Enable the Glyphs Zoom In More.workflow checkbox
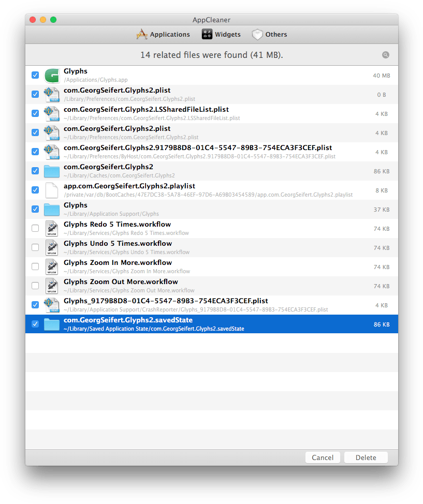Image resolution: width=423 pixels, height=504 pixels. pos(35,266)
